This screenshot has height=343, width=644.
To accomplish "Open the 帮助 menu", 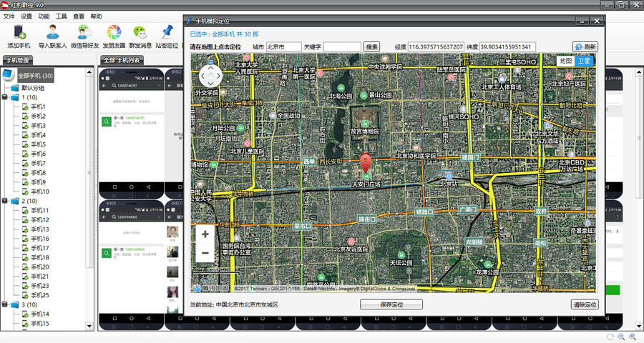I will tap(96, 16).
